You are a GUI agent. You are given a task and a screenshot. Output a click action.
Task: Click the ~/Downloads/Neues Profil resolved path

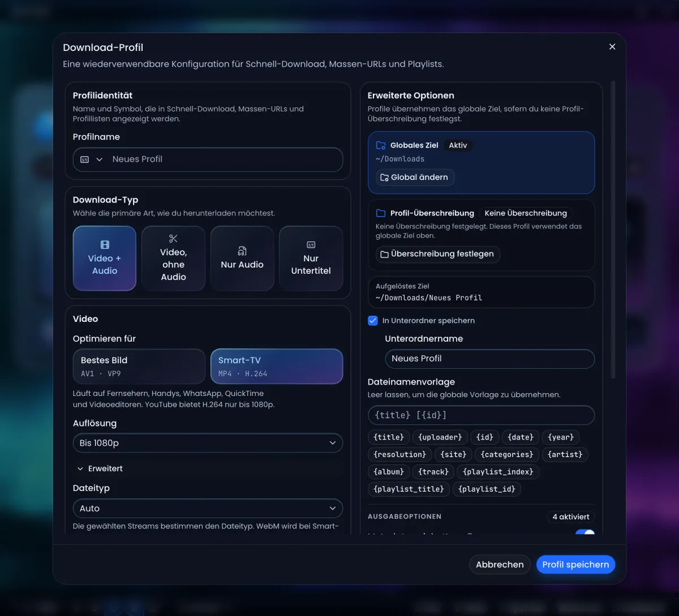pyautogui.click(x=429, y=298)
